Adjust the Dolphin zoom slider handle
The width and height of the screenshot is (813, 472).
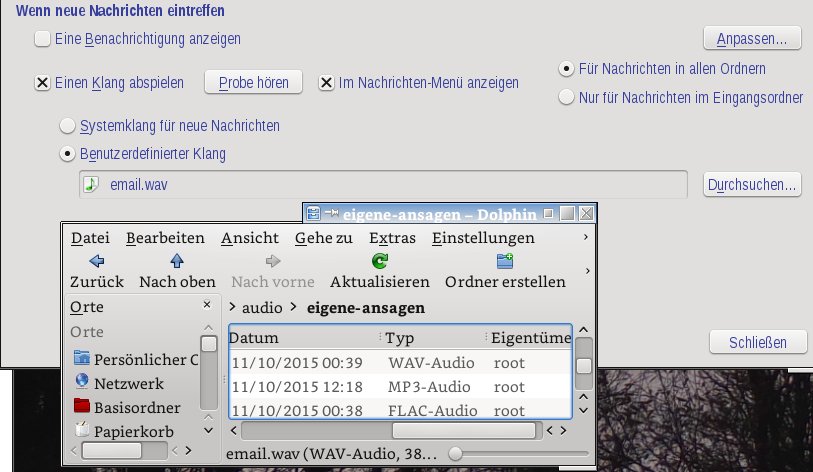tap(455, 454)
